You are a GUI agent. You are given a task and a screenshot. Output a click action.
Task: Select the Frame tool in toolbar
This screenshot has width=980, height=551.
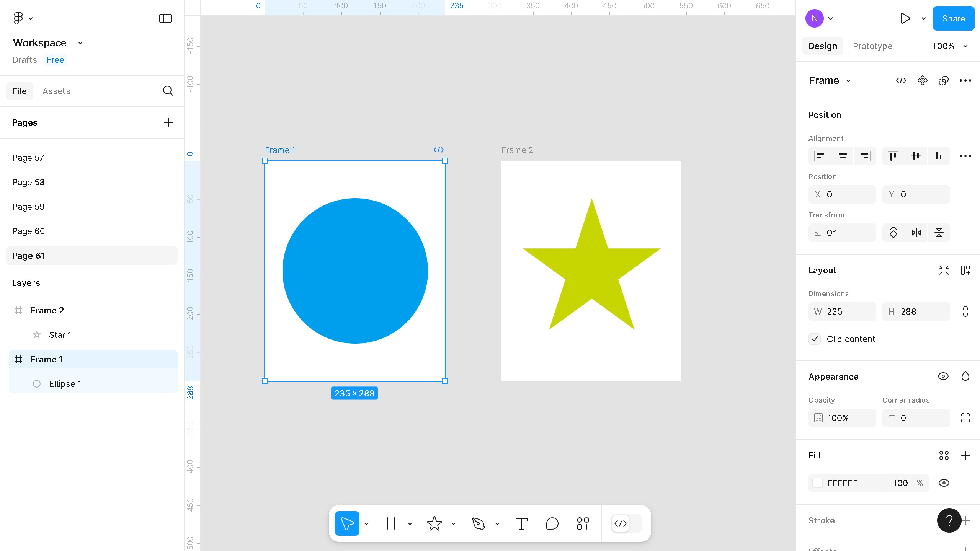tap(390, 523)
